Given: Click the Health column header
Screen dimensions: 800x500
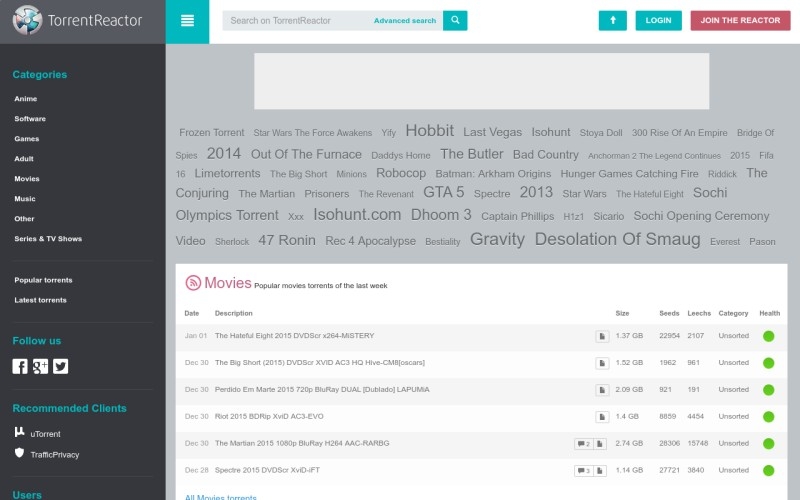Looking at the screenshot, I should coord(769,313).
